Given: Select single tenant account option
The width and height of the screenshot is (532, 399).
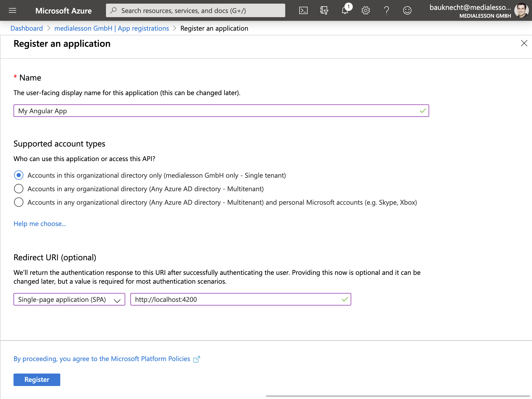Looking at the screenshot, I should 19,175.
